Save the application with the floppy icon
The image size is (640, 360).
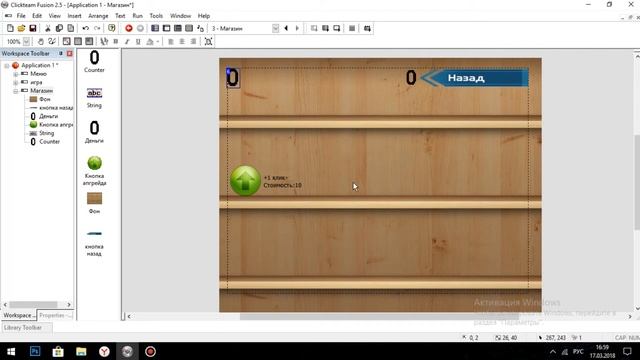click(33, 28)
